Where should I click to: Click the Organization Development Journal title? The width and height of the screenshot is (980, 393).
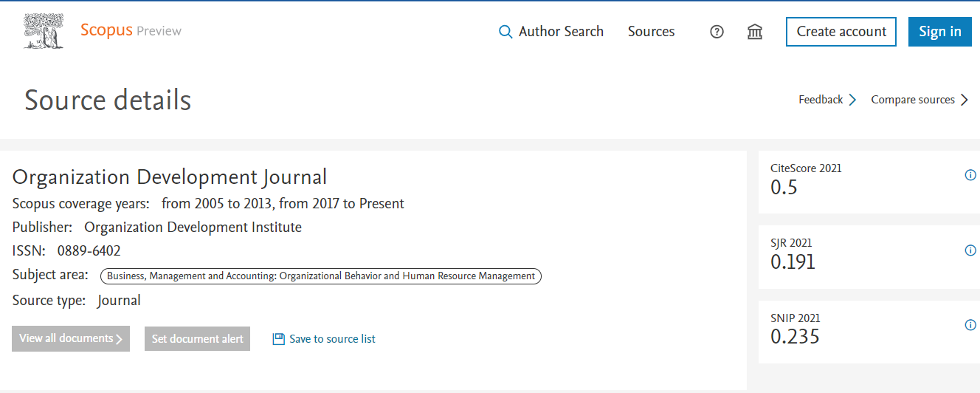coord(170,177)
